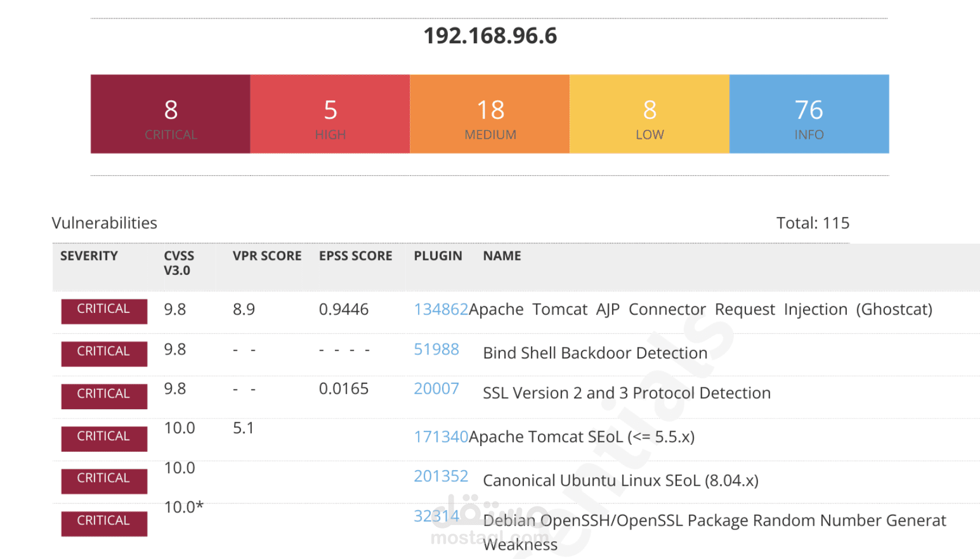Screen dimensions: 980x559
Task: Click Apache Tomcat SEoL (<= 5.5.x) name
Action: click(582, 437)
